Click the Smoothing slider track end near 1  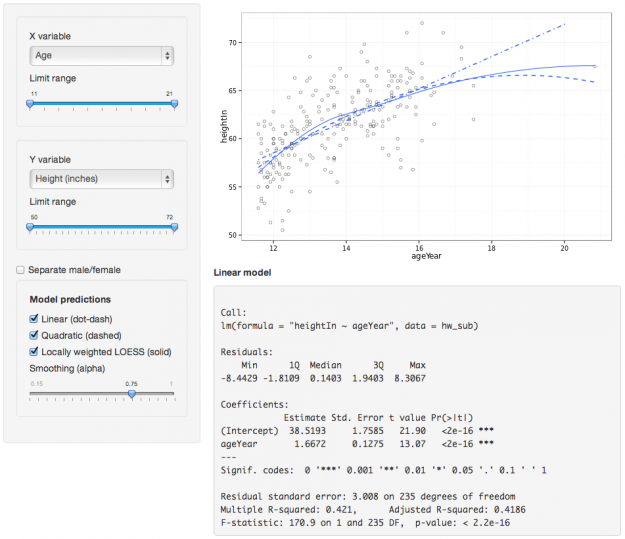coord(171,393)
